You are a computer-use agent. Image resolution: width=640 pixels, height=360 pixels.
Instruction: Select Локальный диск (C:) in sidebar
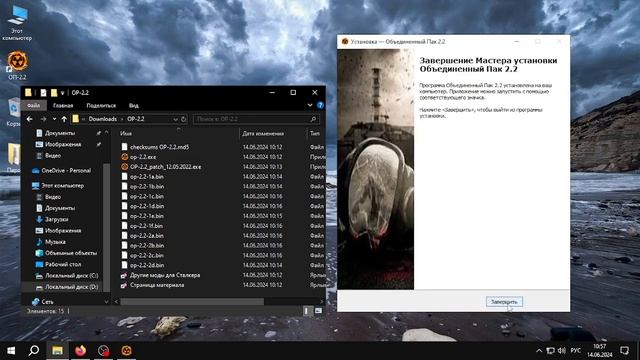71,276
